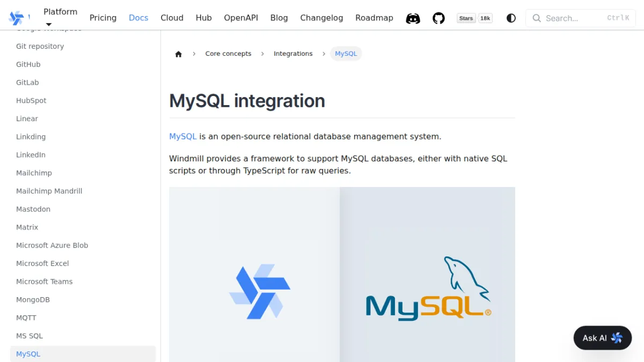
Task: View the Roadmap
Action: pos(374,18)
